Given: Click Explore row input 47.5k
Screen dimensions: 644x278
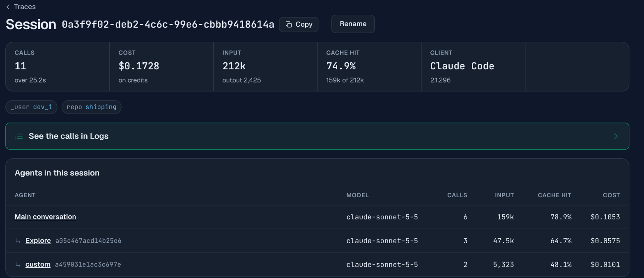Looking at the screenshot, I should pyautogui.click(x=504, y=241).
